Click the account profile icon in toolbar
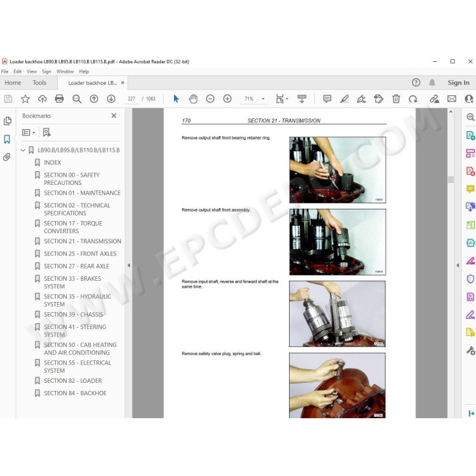Viewport: 476px width, 476px height. pyautogui.click(x=469, y=99)
